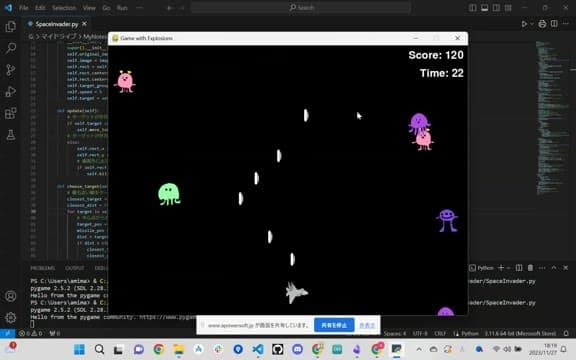
Task: Open the Selection menu
Action: 64,8
